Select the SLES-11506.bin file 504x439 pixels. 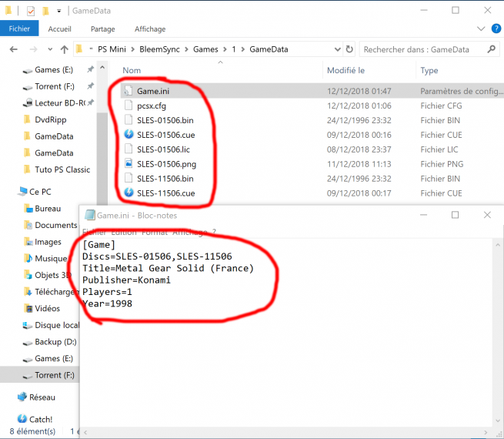point(165,179)
